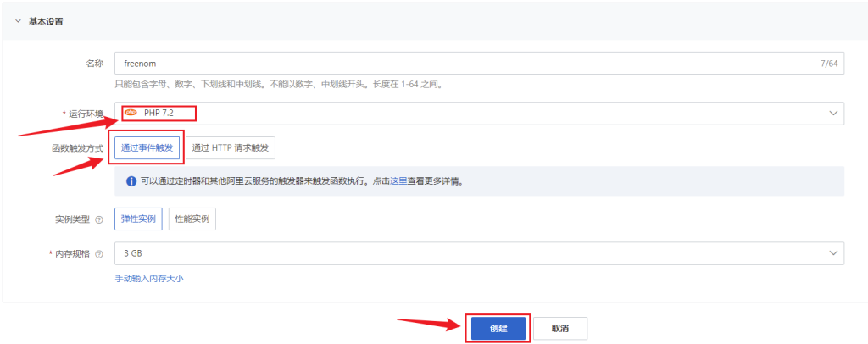Click the 基本设置 section title
This screenshot has width=868, height=344.
(46, 21)
